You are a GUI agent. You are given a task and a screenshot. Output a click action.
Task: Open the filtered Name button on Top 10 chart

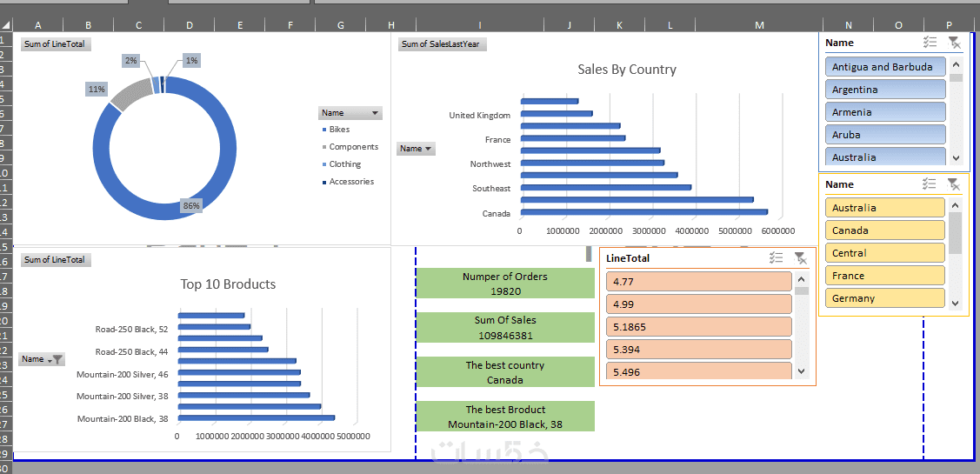click(42, 359)
